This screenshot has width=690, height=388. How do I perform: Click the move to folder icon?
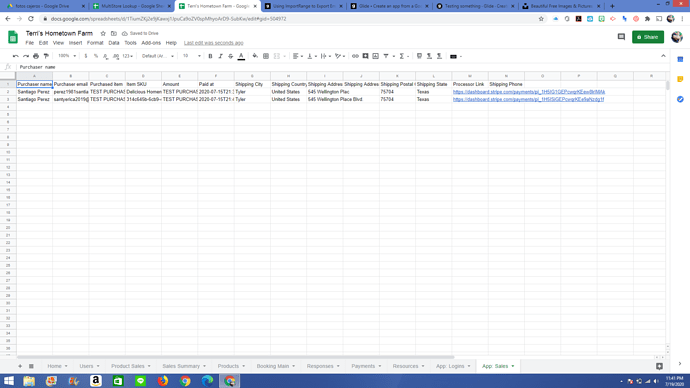114,33
